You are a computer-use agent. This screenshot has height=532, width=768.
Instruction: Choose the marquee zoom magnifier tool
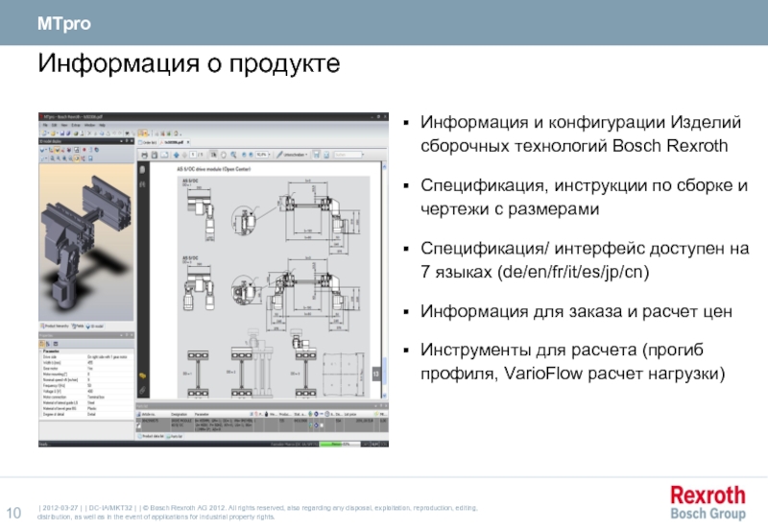[233, 155]
